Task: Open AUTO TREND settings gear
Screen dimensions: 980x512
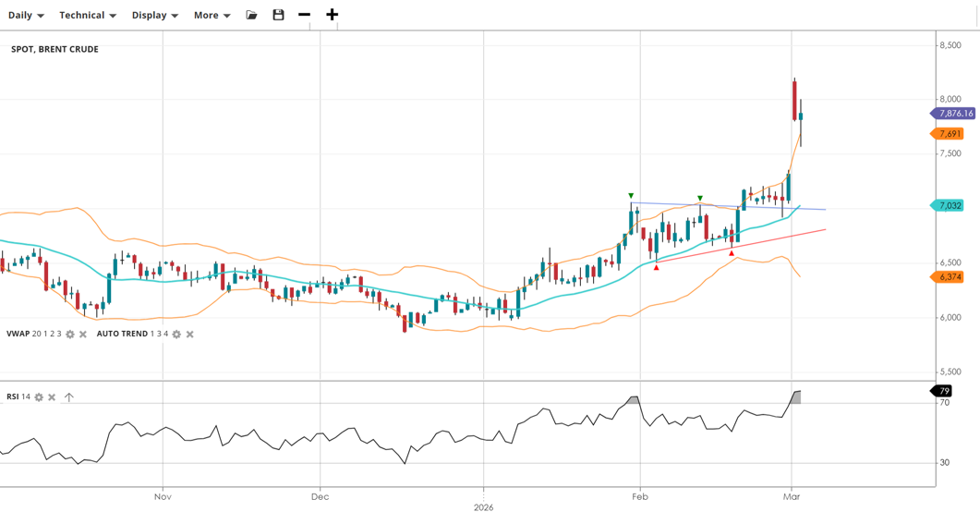Action: (176, 335)
